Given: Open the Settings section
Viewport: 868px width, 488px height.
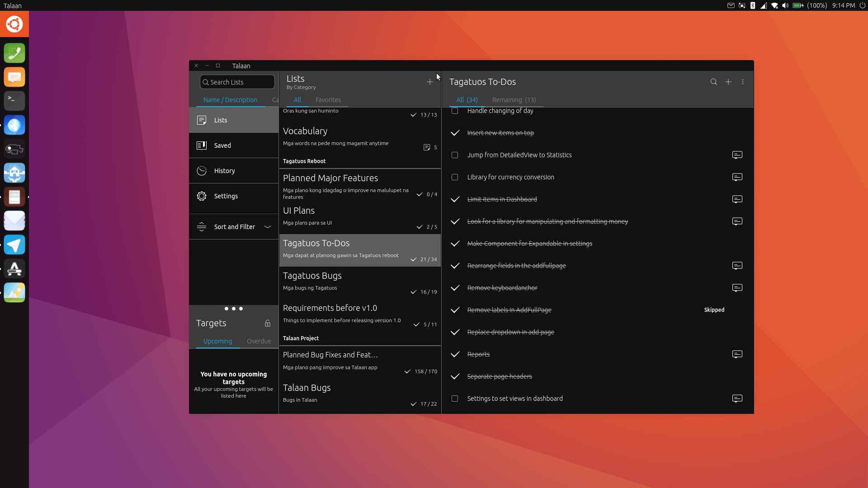Looking at the screenshot, I should (234, 196).
